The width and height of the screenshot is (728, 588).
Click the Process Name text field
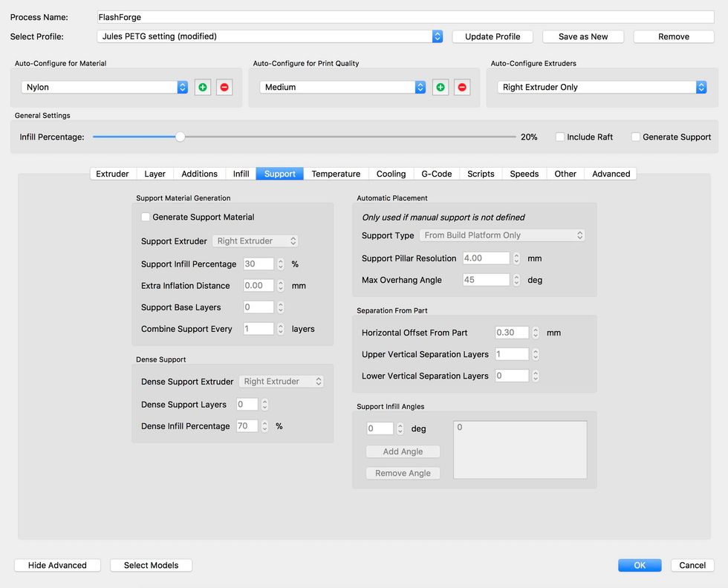pos(406,17)
